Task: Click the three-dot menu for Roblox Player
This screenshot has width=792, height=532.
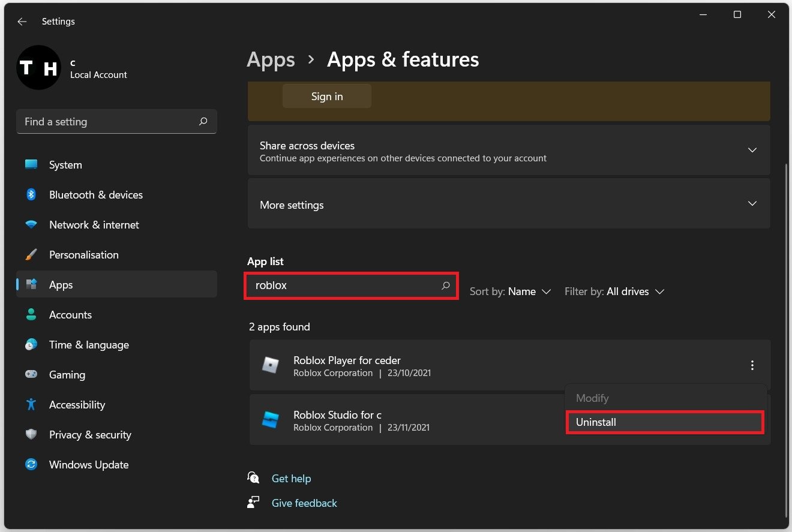Action: 752,365
